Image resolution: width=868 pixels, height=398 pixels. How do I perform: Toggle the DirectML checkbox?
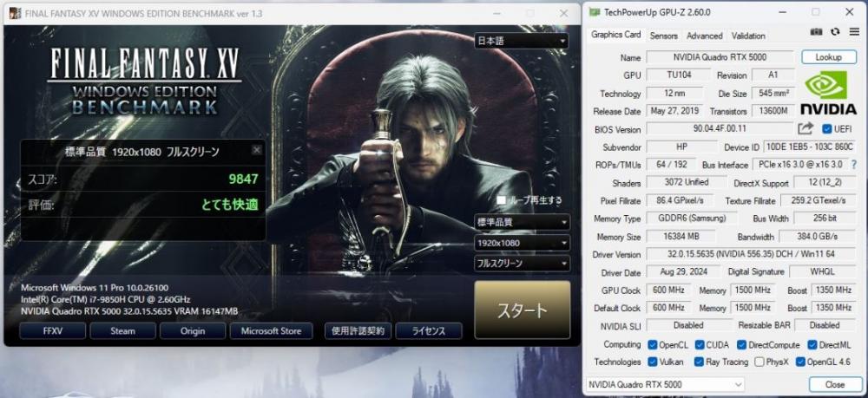[812, 345]
